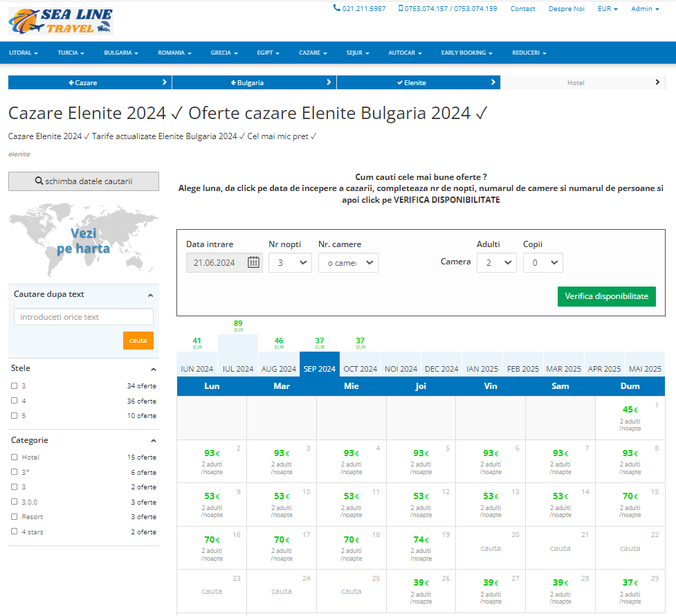Open the LITORAL menu
Image resolution: width=676 pixels, height=616 pixels.
[x=24, y=53]
